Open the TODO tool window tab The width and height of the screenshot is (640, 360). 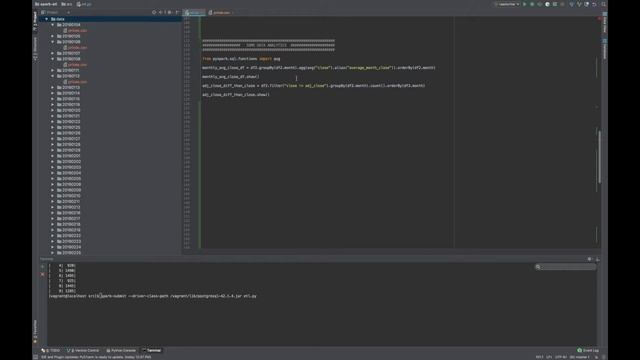click(51, 351)
